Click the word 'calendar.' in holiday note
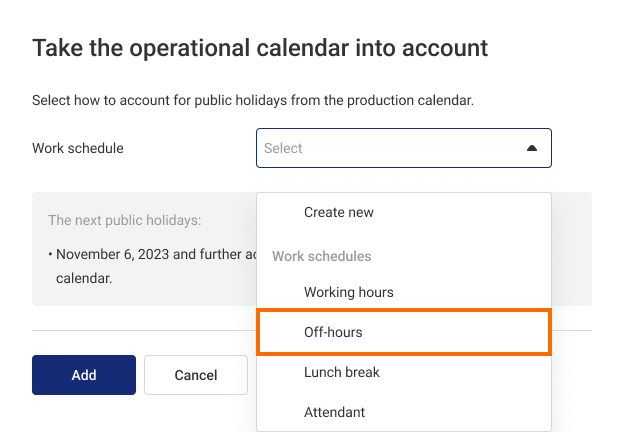This screenshot has width=624, height=432. coord(84,278)
